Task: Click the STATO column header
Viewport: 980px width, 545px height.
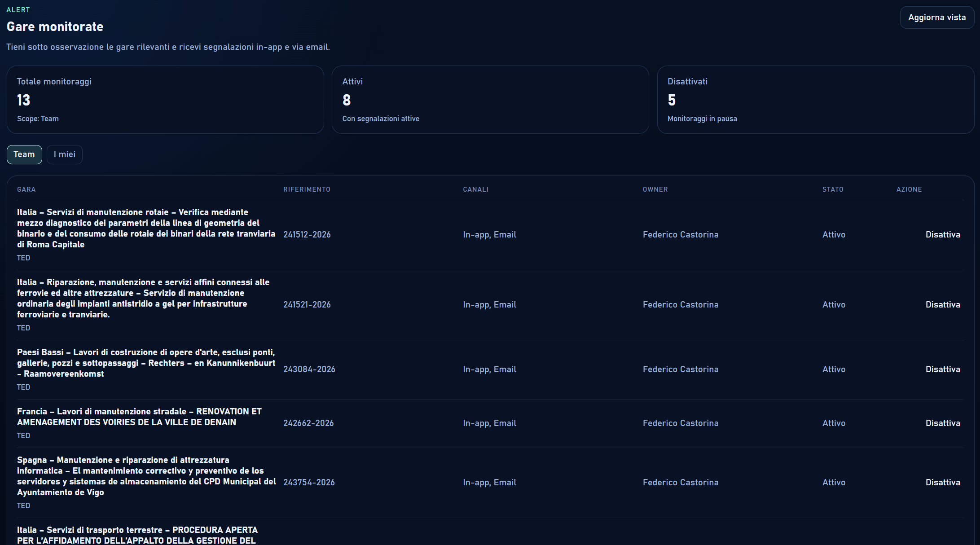Action: point(832,189)
